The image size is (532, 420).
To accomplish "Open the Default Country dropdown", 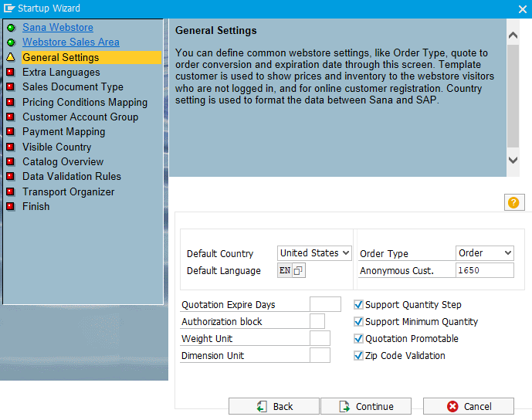I will pos(314,253).
